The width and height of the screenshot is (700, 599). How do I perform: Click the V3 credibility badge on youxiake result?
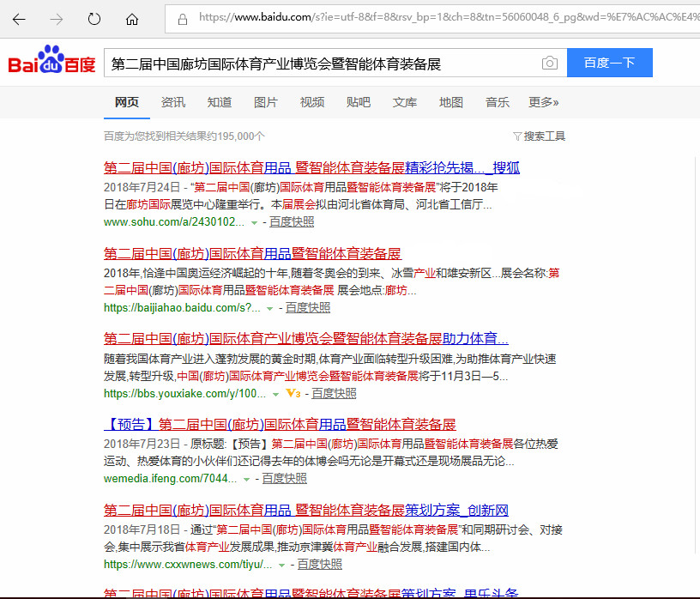point(293,393)
